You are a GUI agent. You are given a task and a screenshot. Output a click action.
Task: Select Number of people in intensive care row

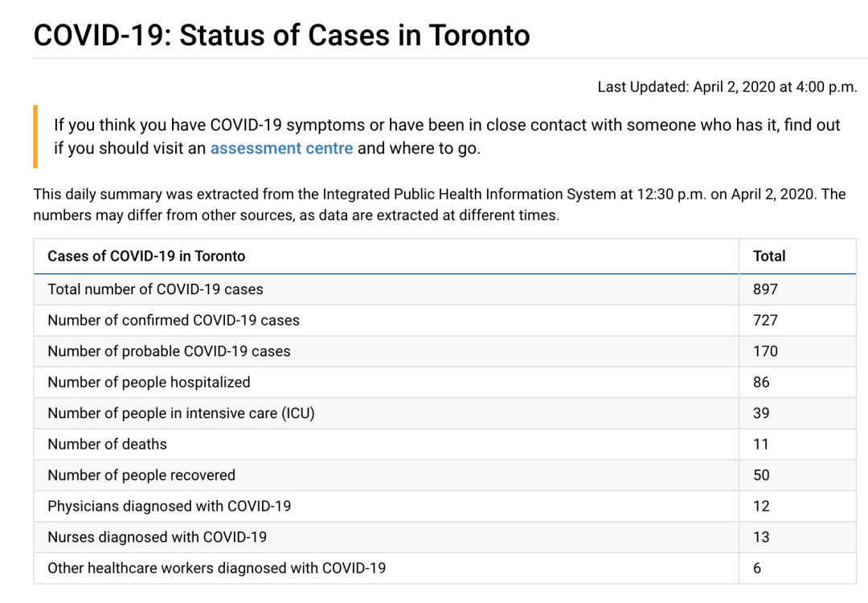click(x=444, y=413)
